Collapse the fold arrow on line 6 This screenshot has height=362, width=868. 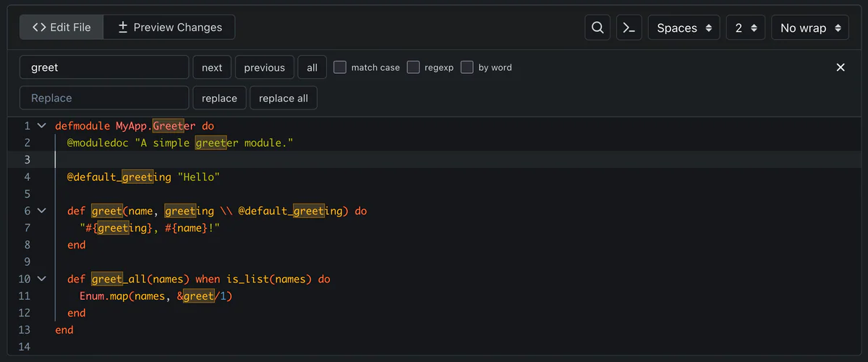41,211
